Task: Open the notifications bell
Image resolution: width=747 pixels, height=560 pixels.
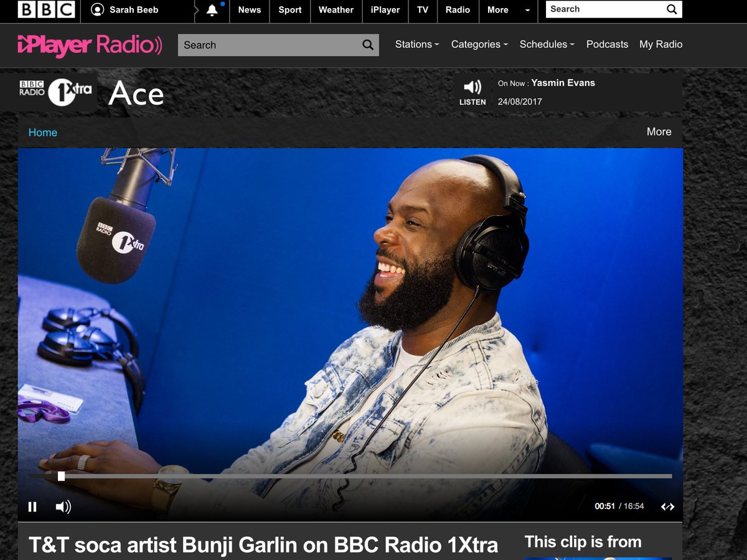Action: pos(212,10)
